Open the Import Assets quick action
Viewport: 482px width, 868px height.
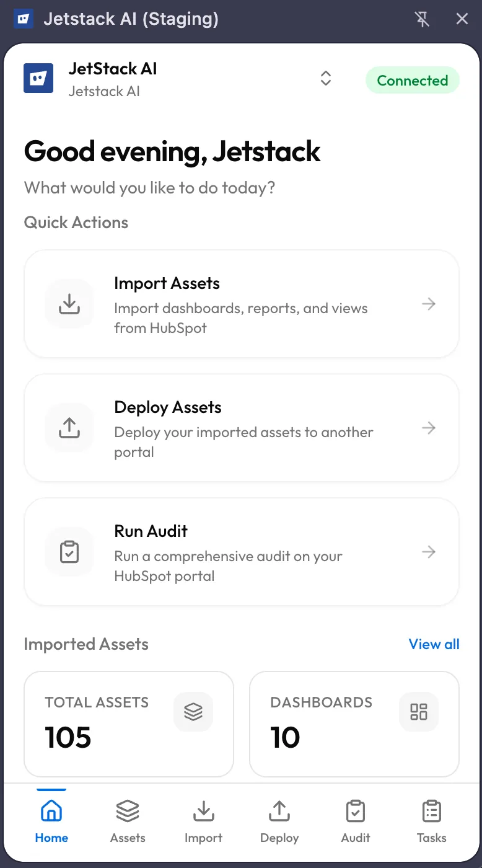coord(242,304)
